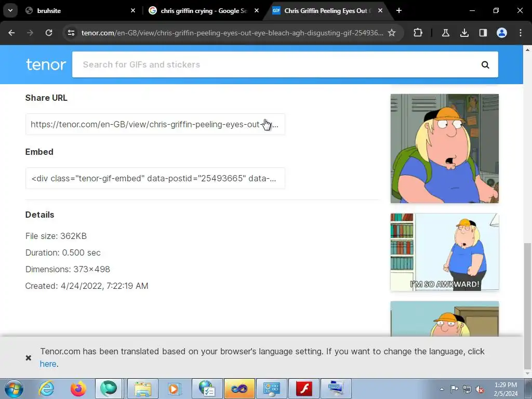Click the scrollbar up arrow
The height and width of the screenshot is (399, 532).
pos(527,49)
